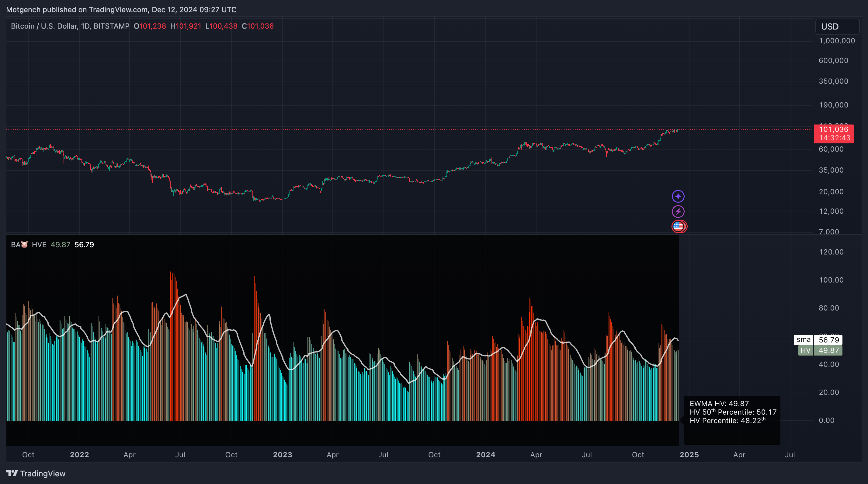Click the 190,000 price axis label
Screen dimensions: 868x484
(x=833, y=105)
